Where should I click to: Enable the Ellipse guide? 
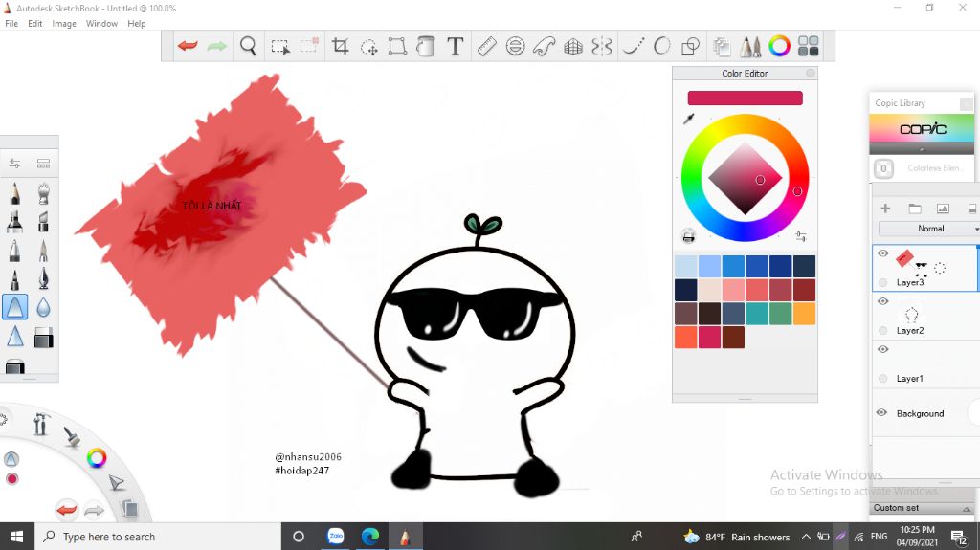click(515, 46)
